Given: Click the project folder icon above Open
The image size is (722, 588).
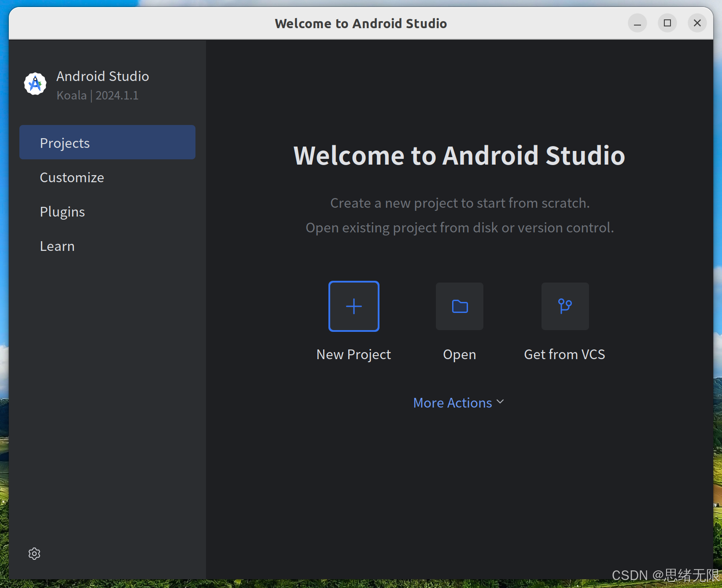Looking at the screenshot, I should click(459, 306).
